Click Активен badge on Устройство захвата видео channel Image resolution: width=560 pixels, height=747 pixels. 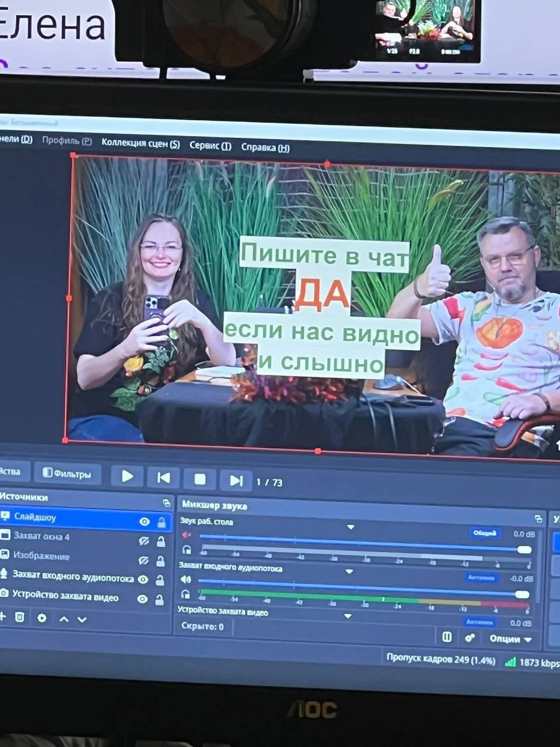480,622
